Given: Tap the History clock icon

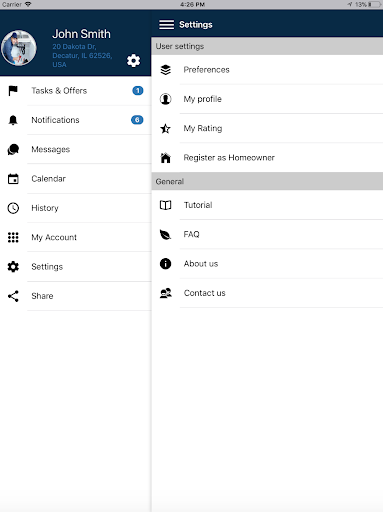Looking at the screenshot, I should coord(13,208).
